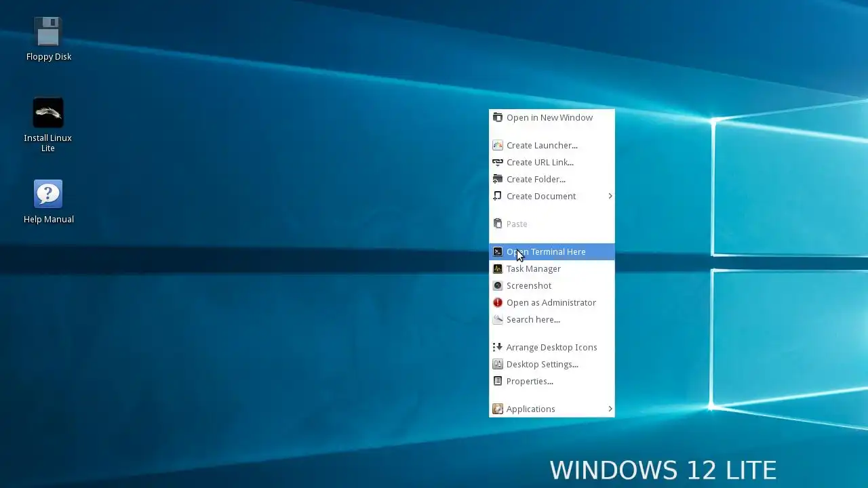Launch Task Manager from context menu

(551, 268)
